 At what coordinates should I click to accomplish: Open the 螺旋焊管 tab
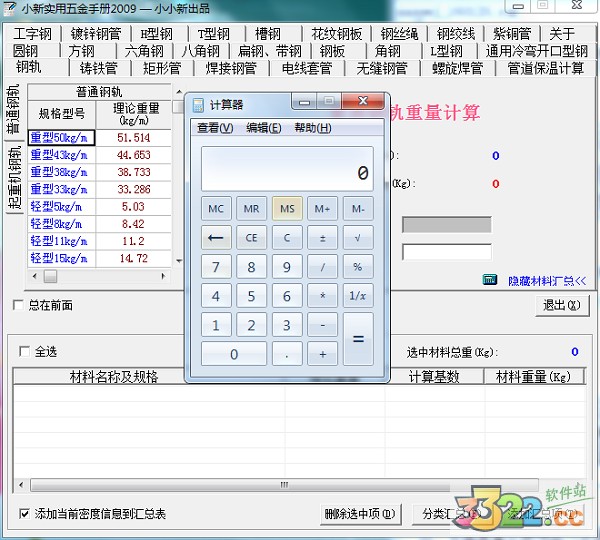click(457, 68)
